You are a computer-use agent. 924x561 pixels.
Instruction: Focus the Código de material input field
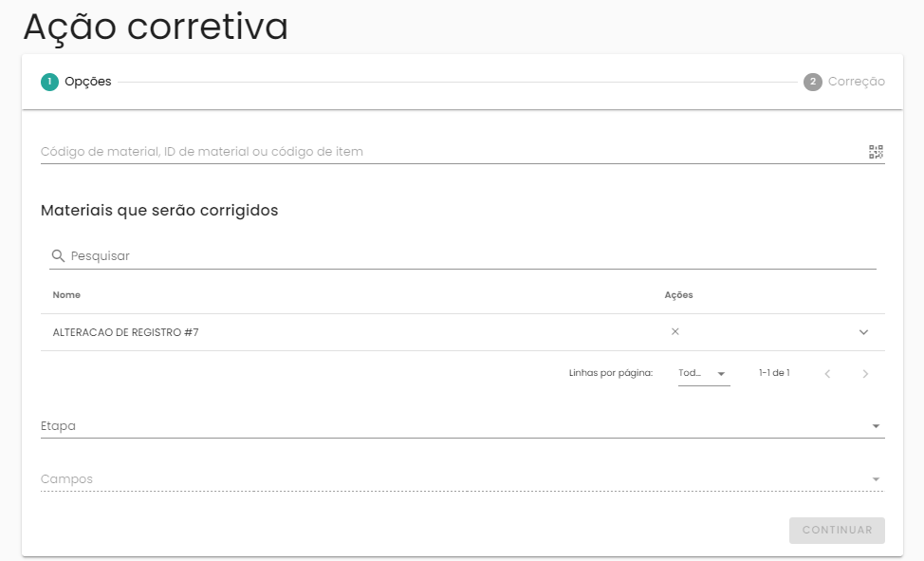pyautogui.click(x=446, y=152)
